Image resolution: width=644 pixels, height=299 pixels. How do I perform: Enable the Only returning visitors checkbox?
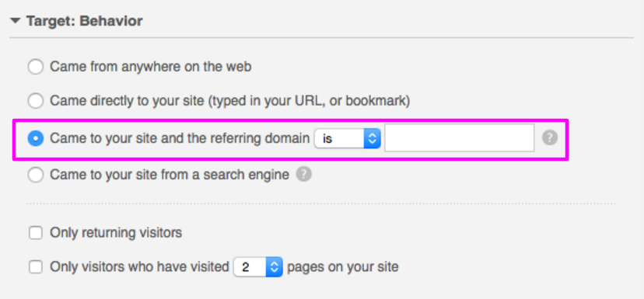click(x=36, y=233)
